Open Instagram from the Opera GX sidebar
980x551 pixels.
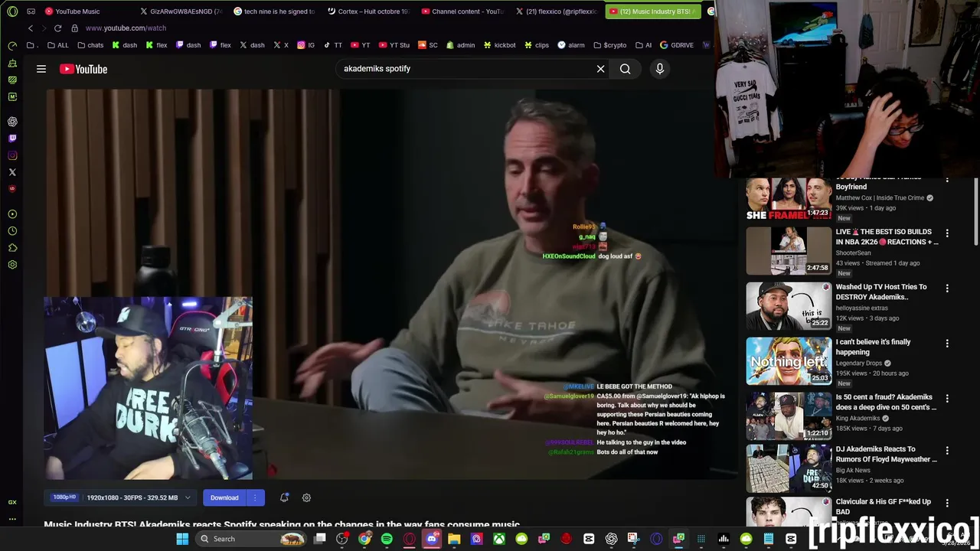(12, 155)
